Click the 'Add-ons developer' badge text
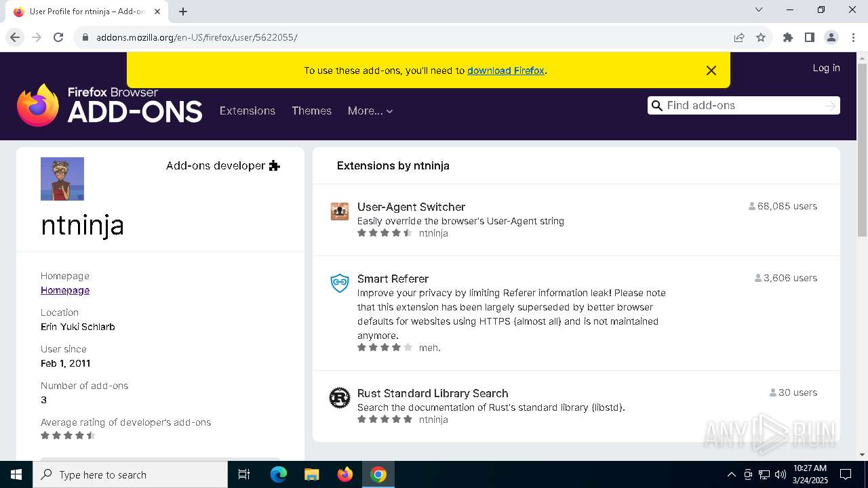Image resolution: width=868 pixels, height=488 pixels. click(x=216, y=165)
